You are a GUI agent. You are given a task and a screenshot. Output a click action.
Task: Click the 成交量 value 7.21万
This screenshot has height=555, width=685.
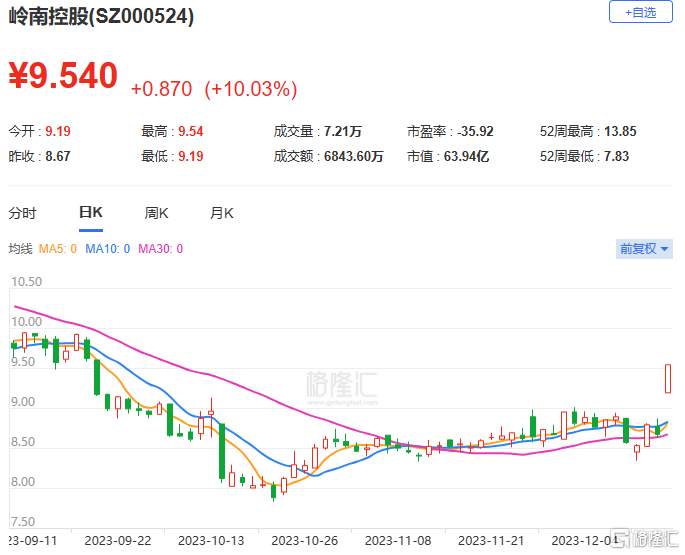pyautogui.click(x=342, y=131)
